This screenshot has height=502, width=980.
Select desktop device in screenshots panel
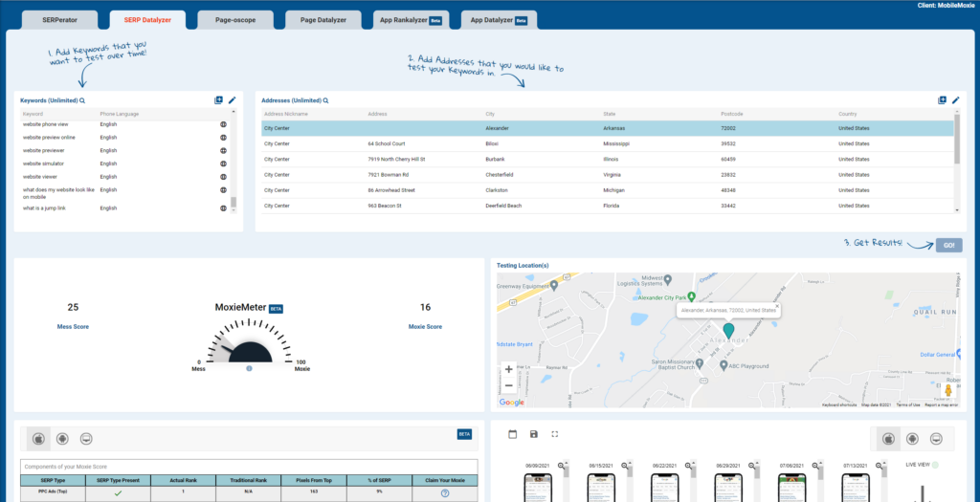click(x=936, y=439)
